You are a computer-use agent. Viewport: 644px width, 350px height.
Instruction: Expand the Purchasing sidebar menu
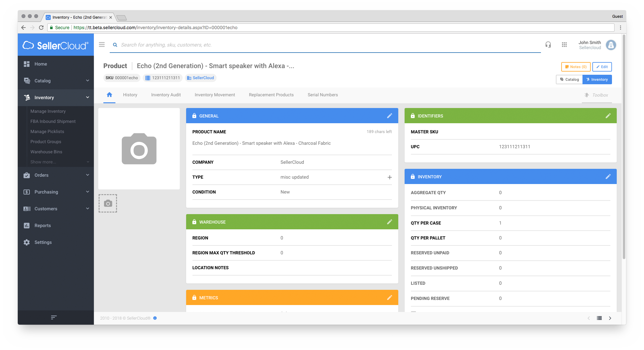56,192
